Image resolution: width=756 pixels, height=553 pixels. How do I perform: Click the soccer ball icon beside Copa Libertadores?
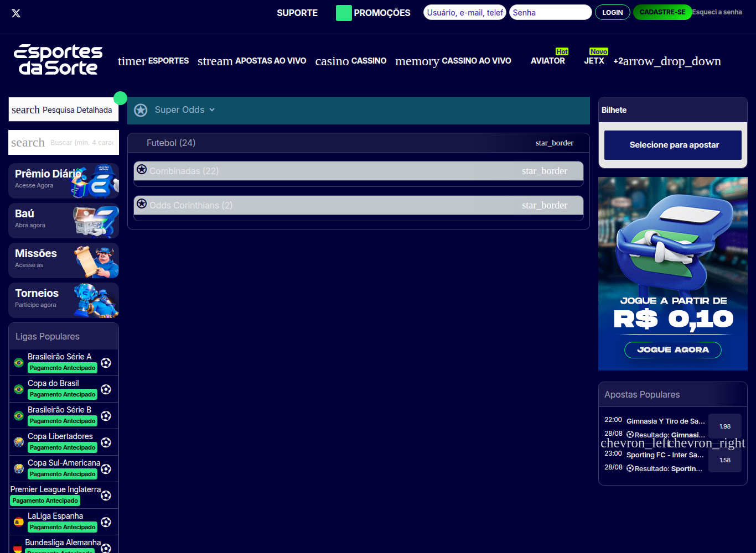point(106,442)
